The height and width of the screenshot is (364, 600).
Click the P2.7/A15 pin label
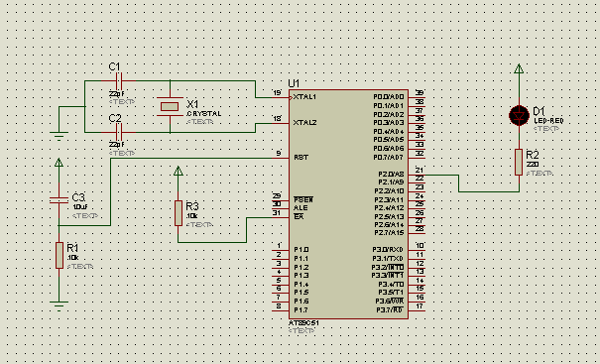(389, 233)
